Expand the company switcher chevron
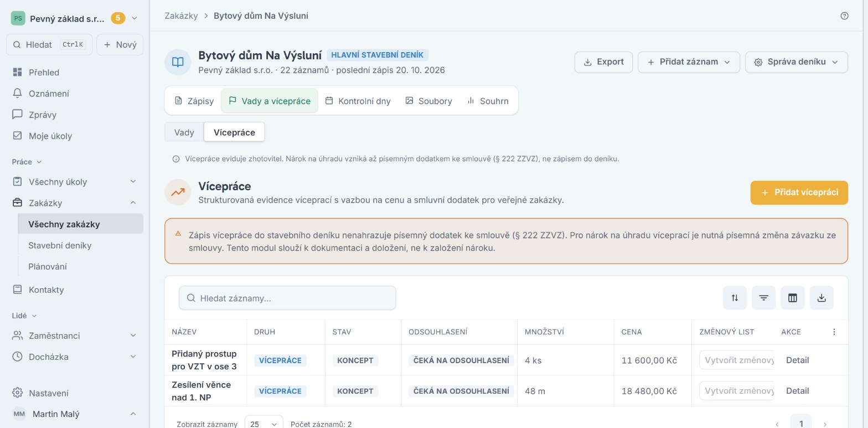The height and width of the screenshot is (428, 868). pyautogui.click(x=135, y=18)
